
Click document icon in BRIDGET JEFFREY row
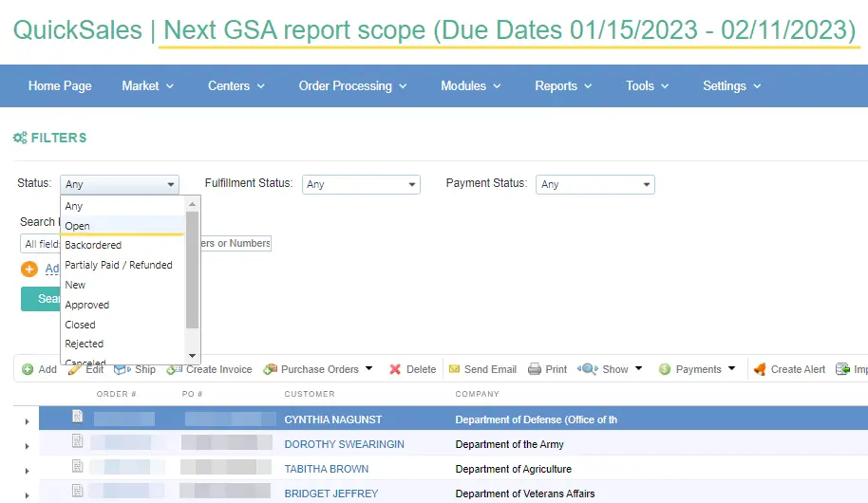pos(78,491)
